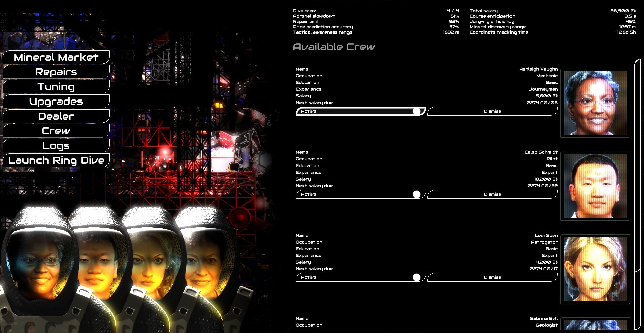This screenshot has height=333, width=644.
Task: Dismiss astrogator Levi Suen
Action: pos(492,277)
